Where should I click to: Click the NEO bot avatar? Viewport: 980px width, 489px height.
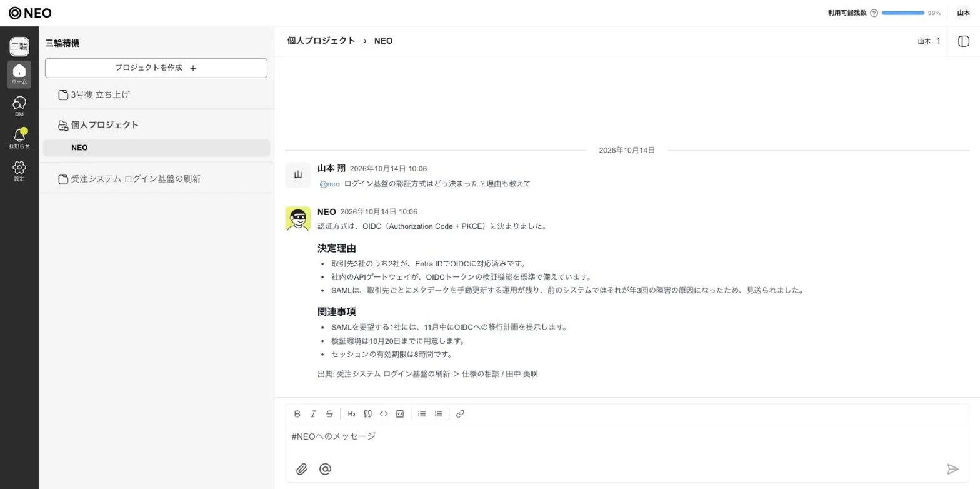[298, 219]
